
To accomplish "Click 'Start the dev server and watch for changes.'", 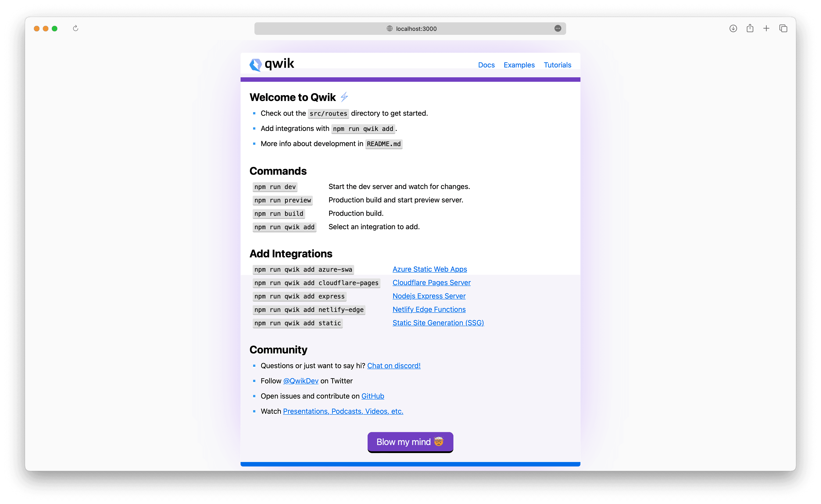I will [x=399, y=187].
